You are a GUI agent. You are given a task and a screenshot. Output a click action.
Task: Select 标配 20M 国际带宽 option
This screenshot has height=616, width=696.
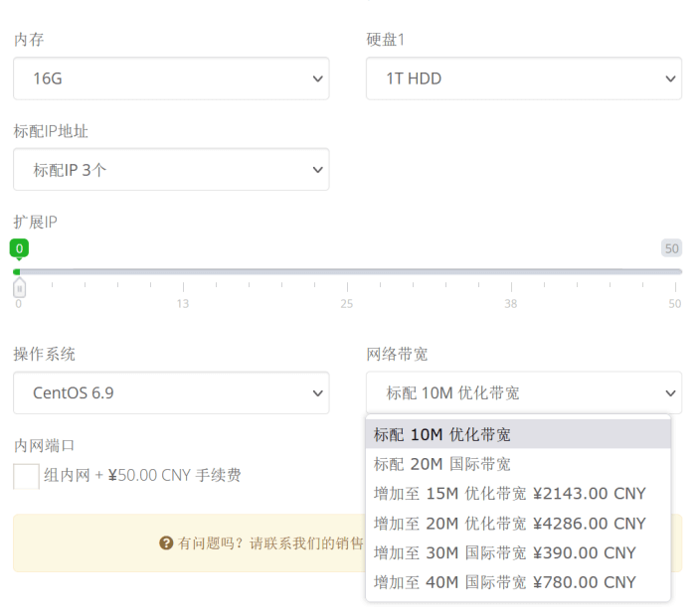(x=517, y=464)
